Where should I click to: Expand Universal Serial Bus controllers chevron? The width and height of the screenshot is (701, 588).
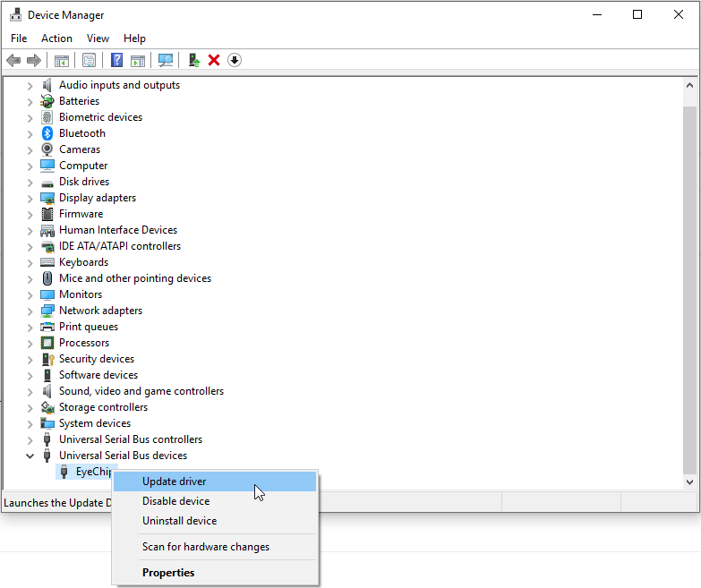point(30,439)
